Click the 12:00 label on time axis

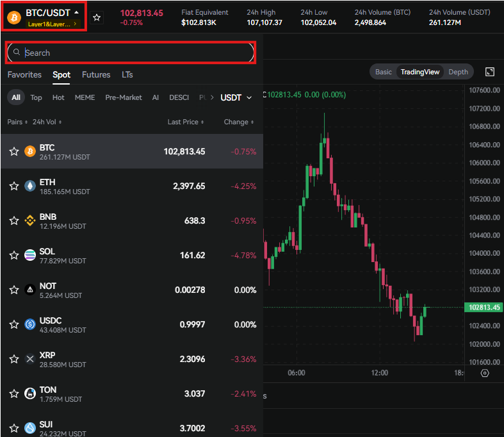[x=379, y=373]
